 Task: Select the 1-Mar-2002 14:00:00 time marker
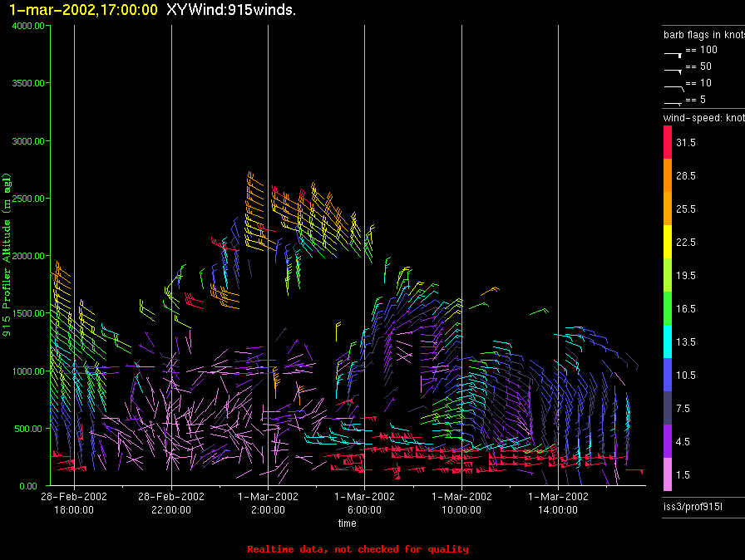click(558, 503)
